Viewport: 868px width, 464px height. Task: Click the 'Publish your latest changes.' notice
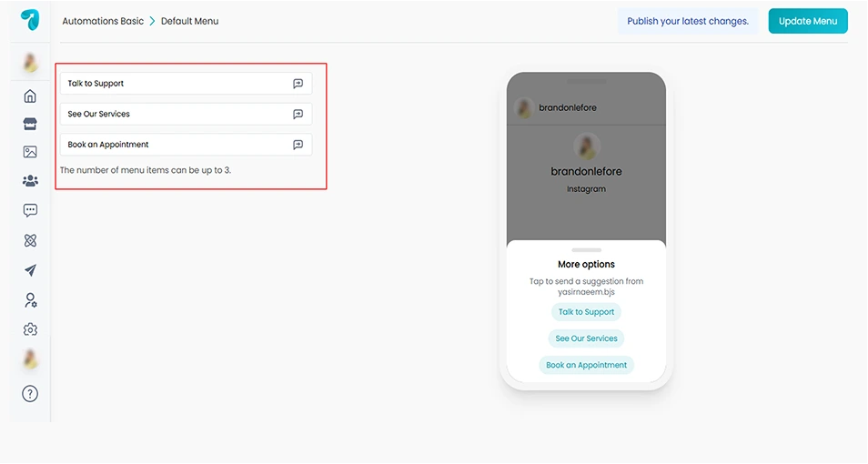[x=688, y=21]
